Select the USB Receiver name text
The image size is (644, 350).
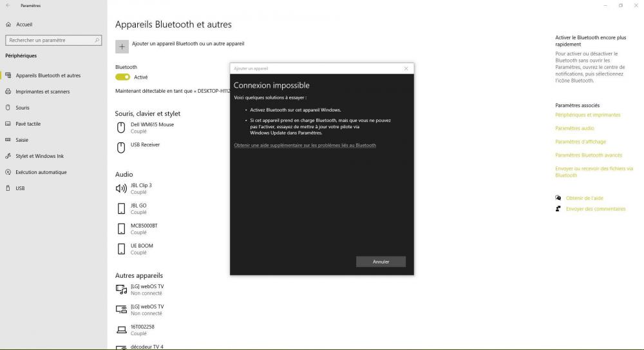[145, 145]
